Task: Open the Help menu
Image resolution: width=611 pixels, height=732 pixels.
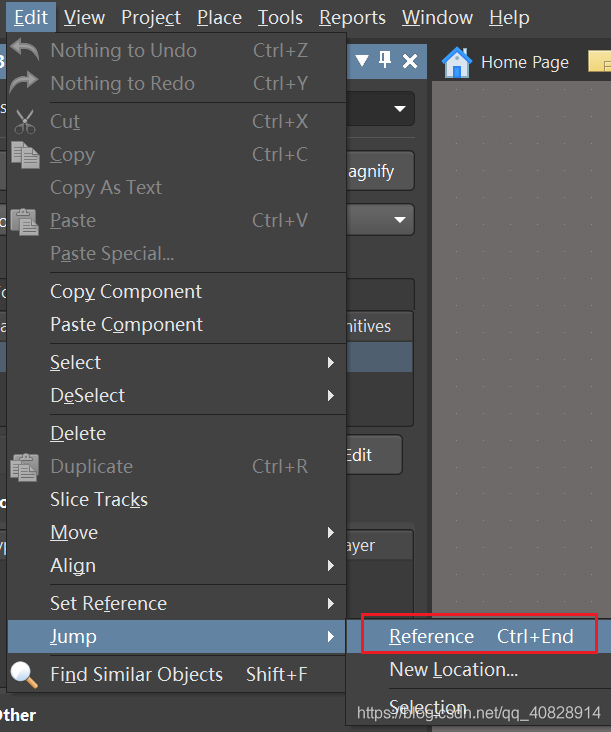Action: click(509, 17)
